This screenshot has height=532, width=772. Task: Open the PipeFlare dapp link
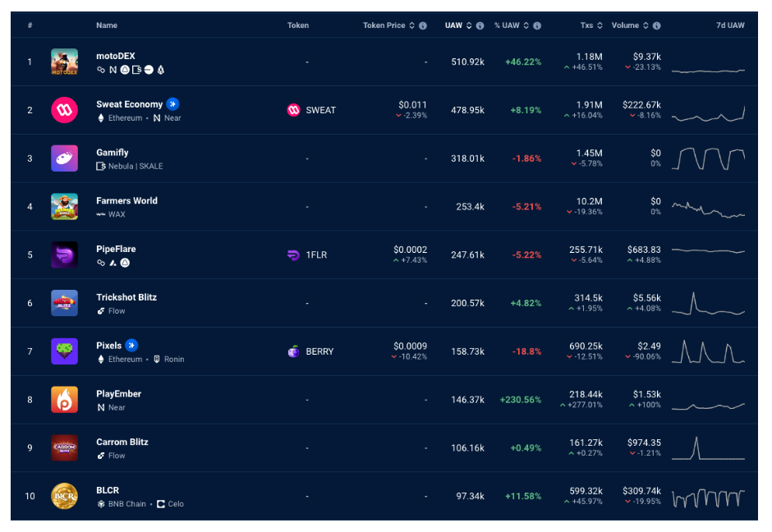[x=116, y=249]
